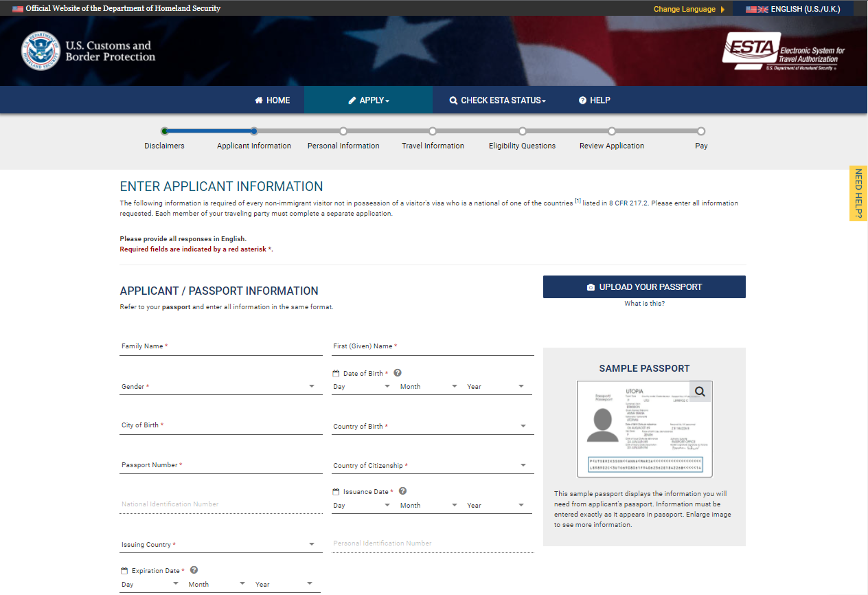Select the Date of Birth Month dropdown
This screenshot has width=868, height=595.
click(429, 387)
